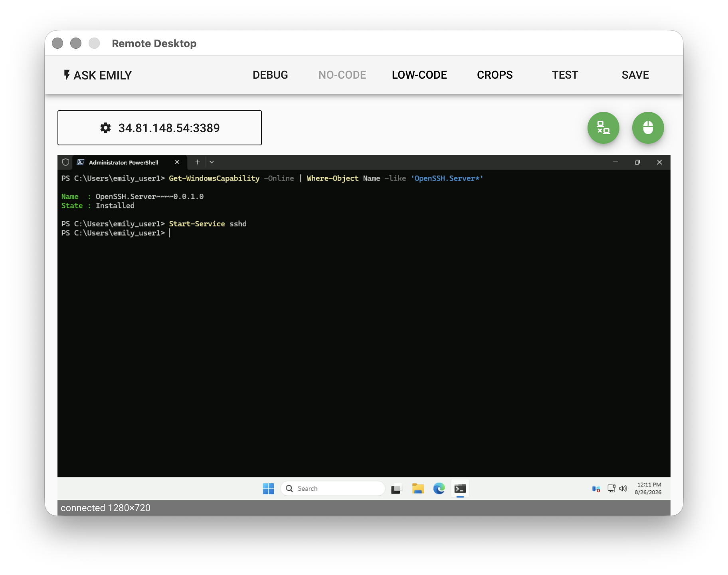Open the network icon in the system tray
The image size is (728, 575).
coord(611,488)
